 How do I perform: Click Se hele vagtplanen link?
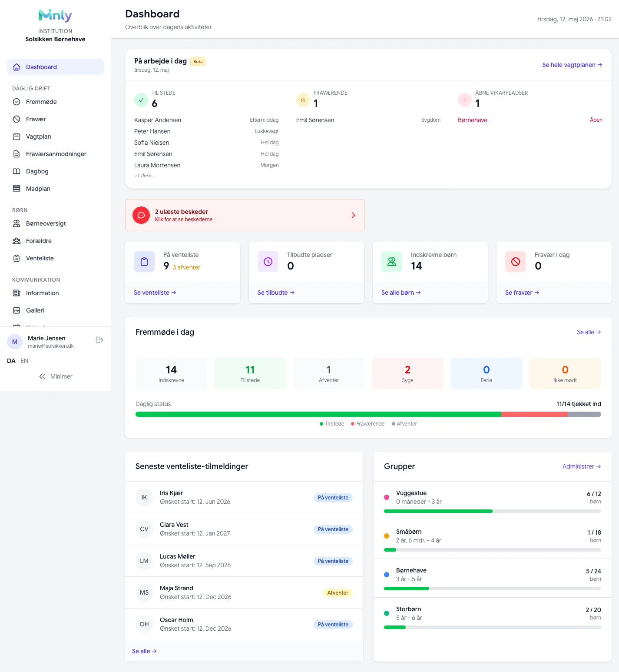[x=572, y=65]
